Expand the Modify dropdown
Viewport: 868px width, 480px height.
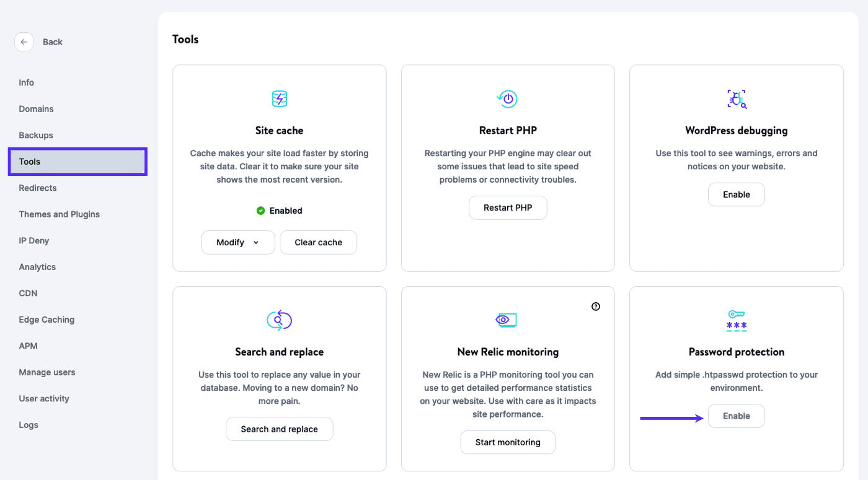(x=238, y=243)
